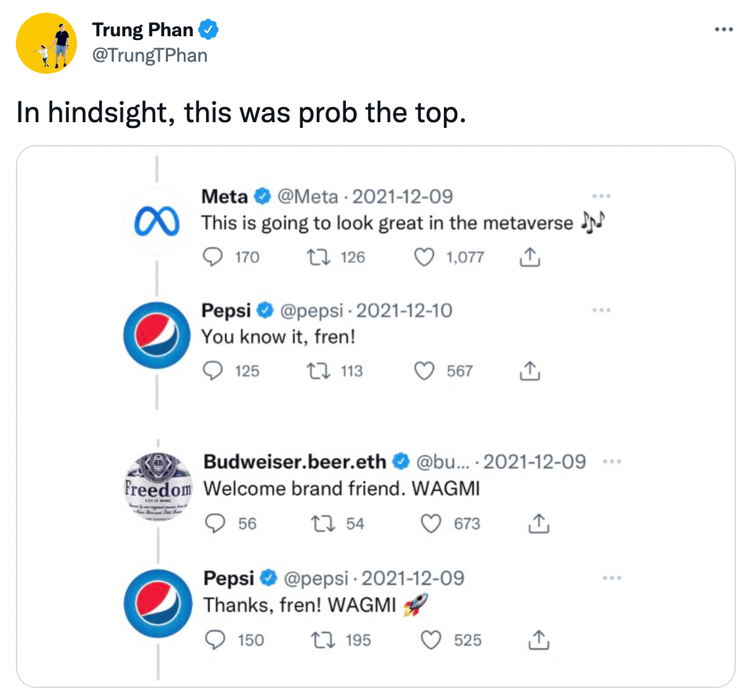Share Budweiser's "Welcome brand friend" tweet

[538, 524]
